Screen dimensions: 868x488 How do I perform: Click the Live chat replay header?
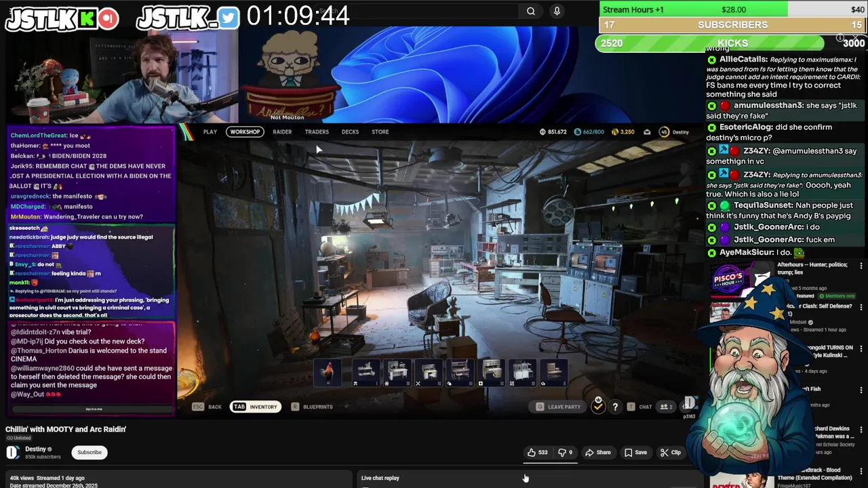[380, 478]
